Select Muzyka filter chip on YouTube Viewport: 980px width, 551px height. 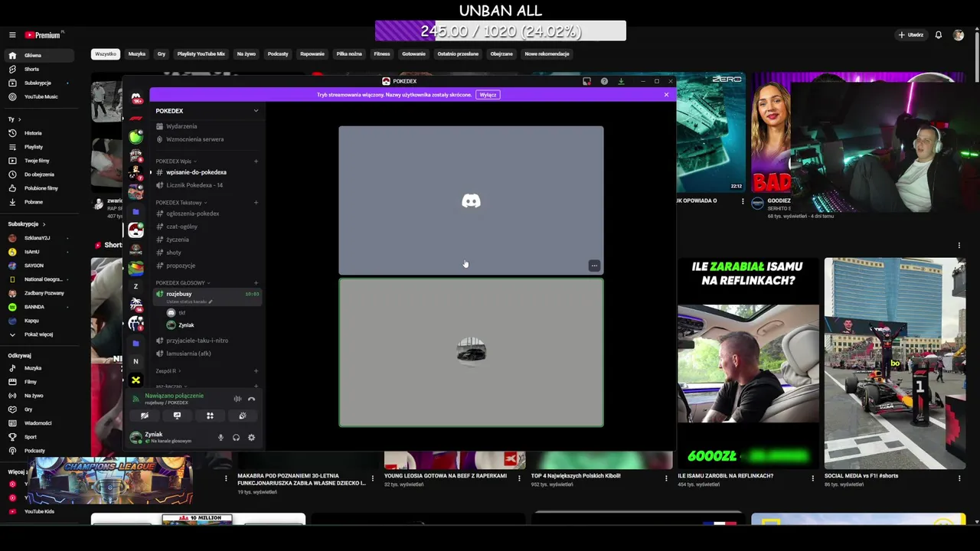(x=137, y=54)
